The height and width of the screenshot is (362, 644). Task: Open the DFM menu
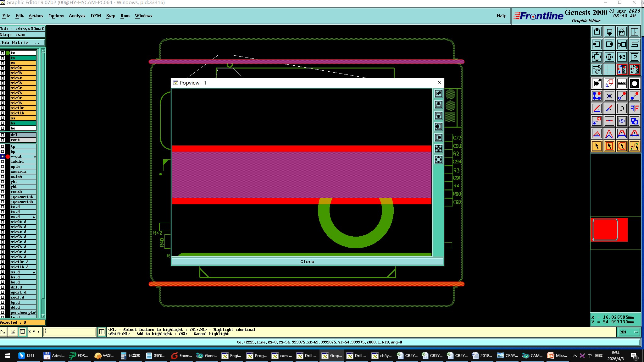(x=96, y=16)
